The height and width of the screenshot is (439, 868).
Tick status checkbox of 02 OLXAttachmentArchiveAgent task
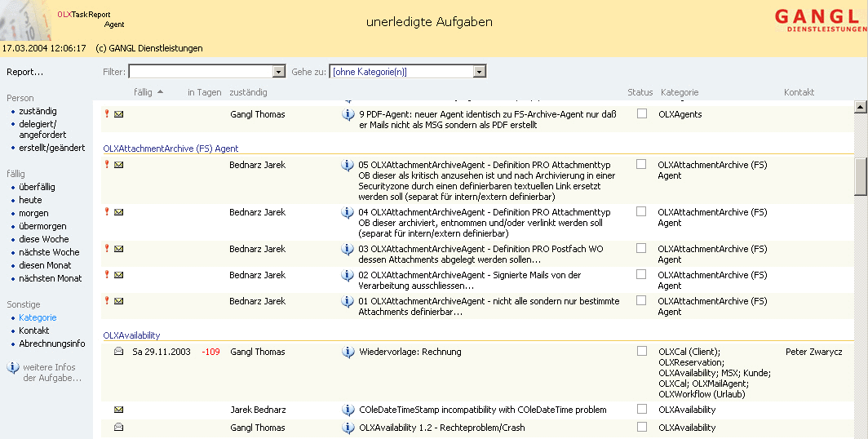click(x=641, y=275)
